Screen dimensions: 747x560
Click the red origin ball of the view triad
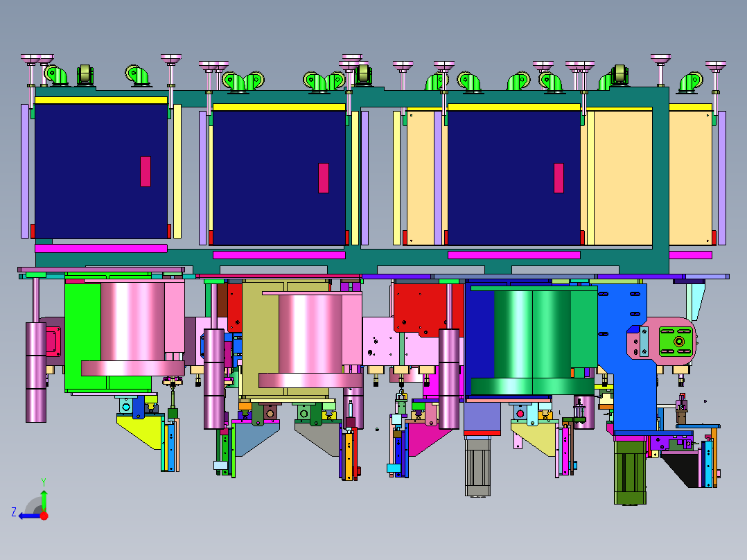click(44, 516)
